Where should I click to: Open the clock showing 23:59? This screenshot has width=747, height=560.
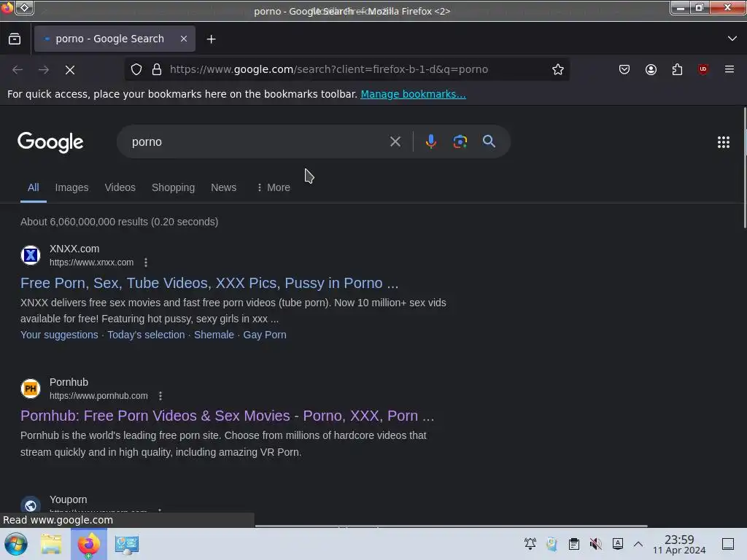[679, 544]
